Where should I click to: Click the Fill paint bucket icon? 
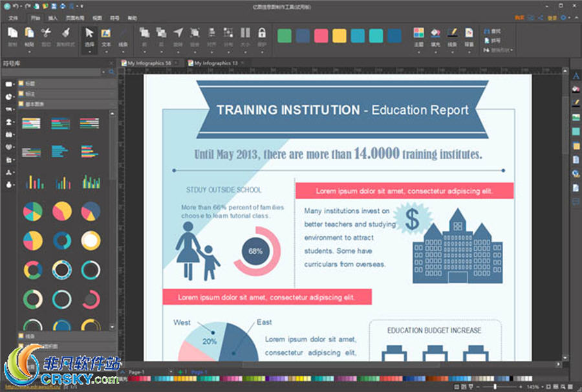click(435, 32)
